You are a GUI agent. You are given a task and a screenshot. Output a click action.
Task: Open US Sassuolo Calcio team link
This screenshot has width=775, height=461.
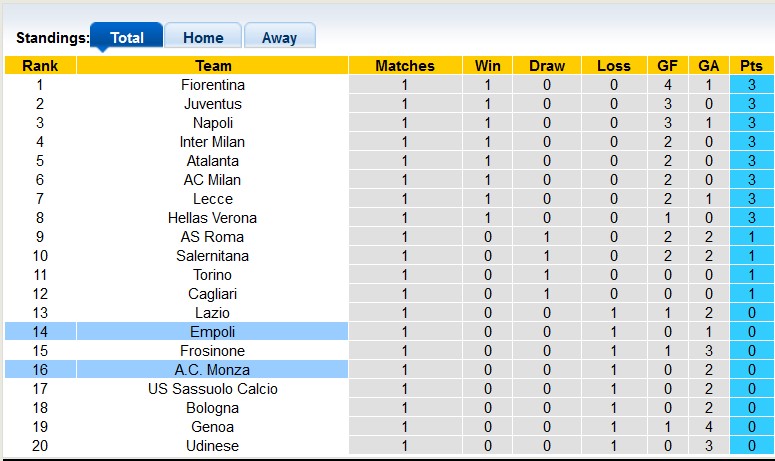click(x=213, y=389)
